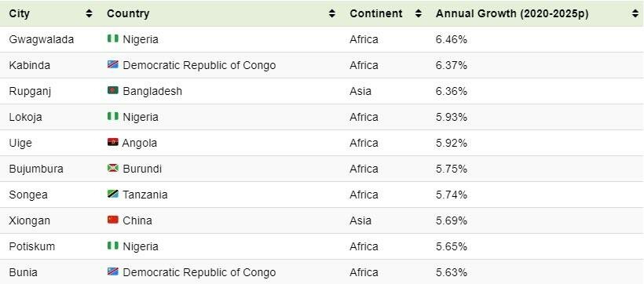Click the 6.37% growth value for Kabinda
This screenshot has height=284, width=644.
coord(452,66)
